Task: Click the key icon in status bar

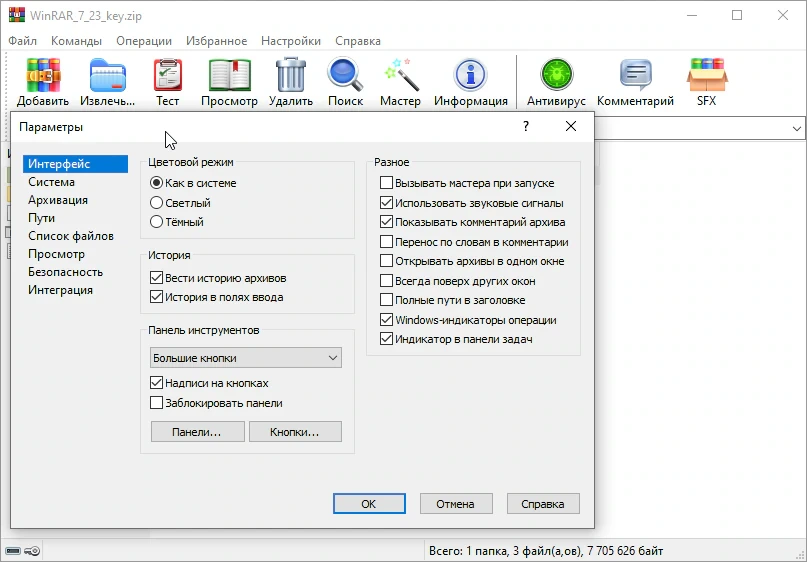Action: coord(32,552)
